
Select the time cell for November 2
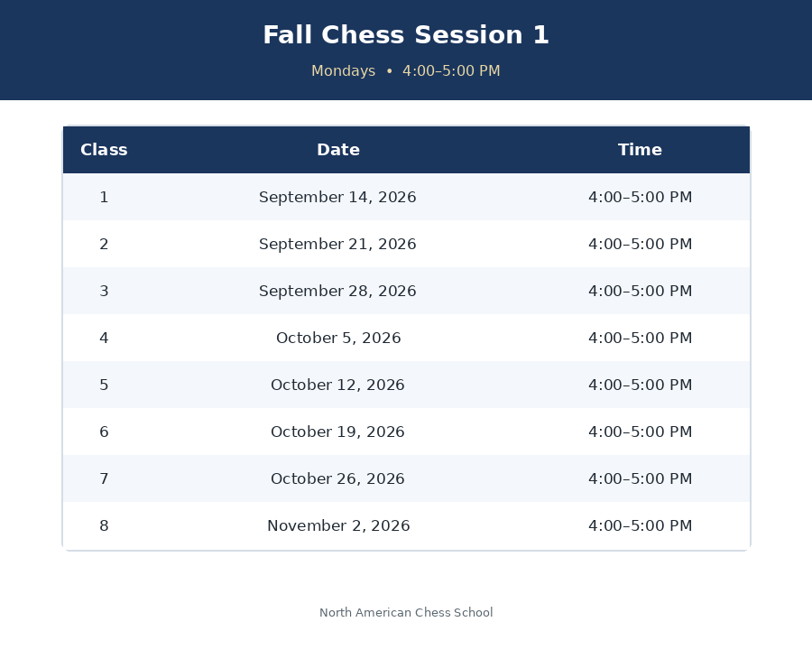coord(640,525)
